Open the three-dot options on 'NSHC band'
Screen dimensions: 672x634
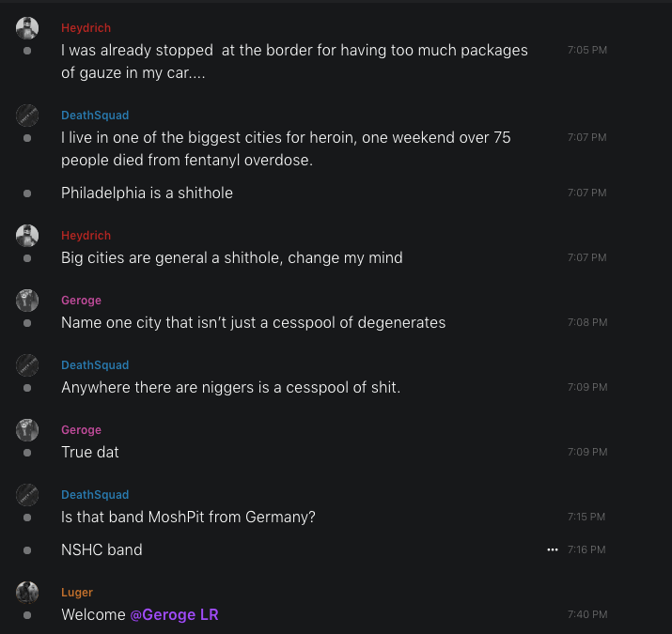point(553,549)
